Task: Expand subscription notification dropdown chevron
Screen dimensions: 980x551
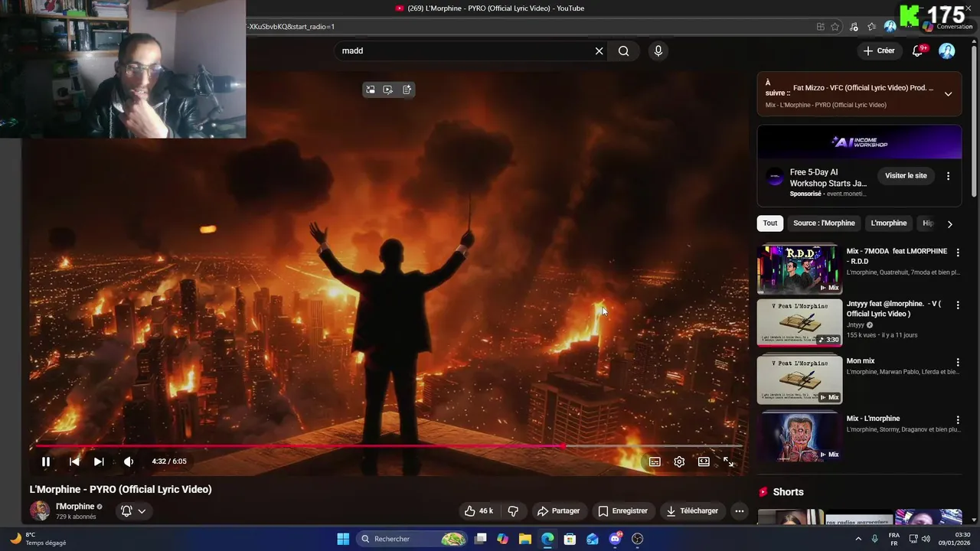Action: (142, 511)
